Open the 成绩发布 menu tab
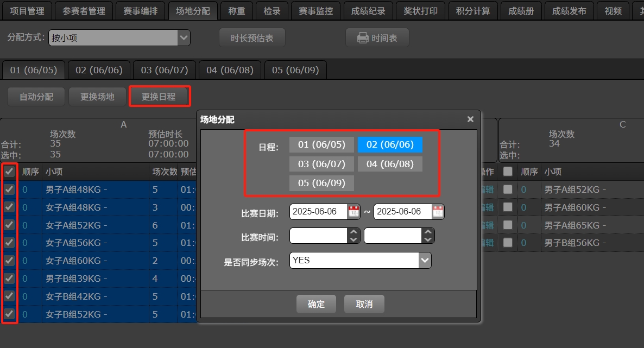Screen dimensions: 644x348 pyautogui.click(x=569, y=10)
